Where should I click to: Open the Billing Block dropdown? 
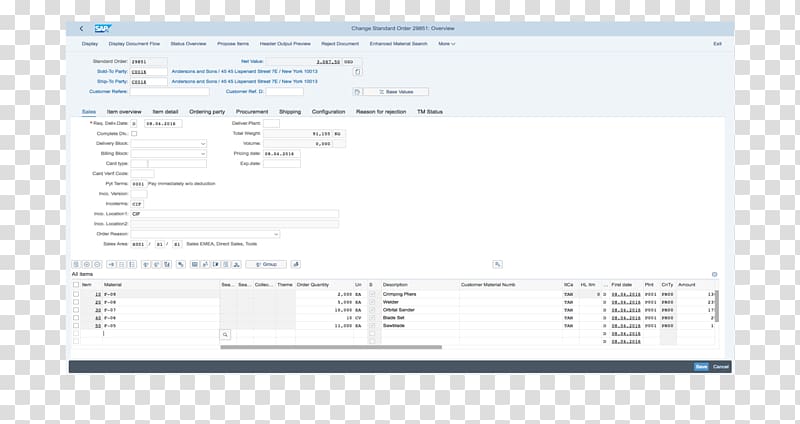pyautogui.click(x=169, y=154)
